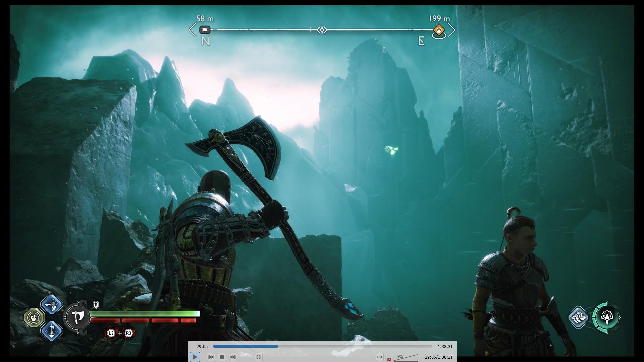Click the small shield indicator above the health bar
Image resolution: width=644 pixels, height=362 pixels.
pyautogui.click(x=96, y=305)
